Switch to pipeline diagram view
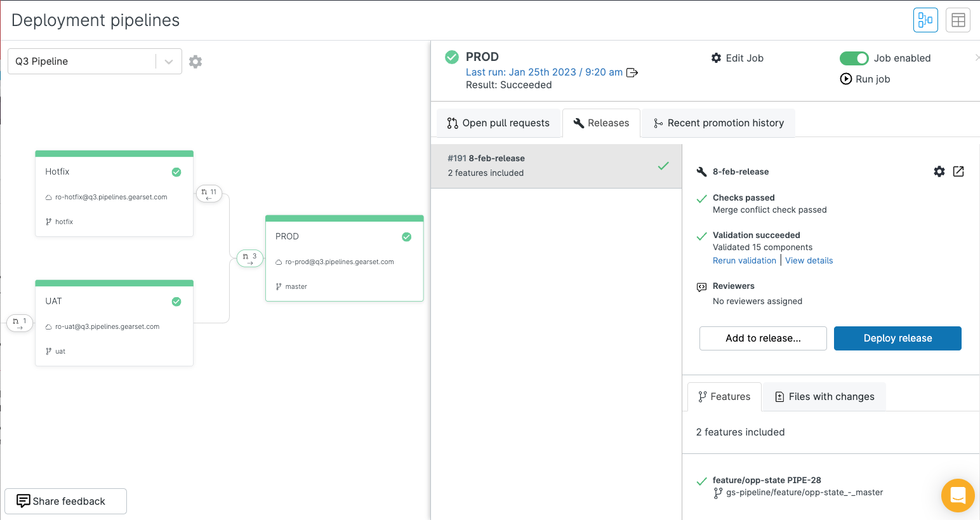The image size is (980, 520). click(x=925, y=20)
